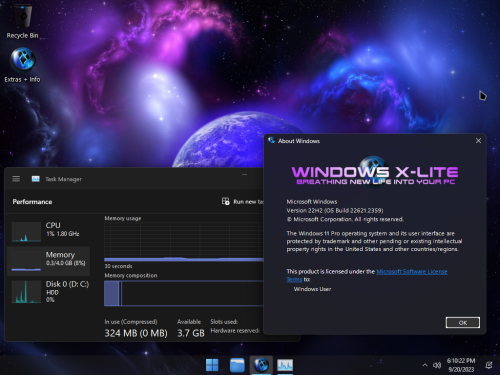Click the Memory composition bar

[184, 293]
